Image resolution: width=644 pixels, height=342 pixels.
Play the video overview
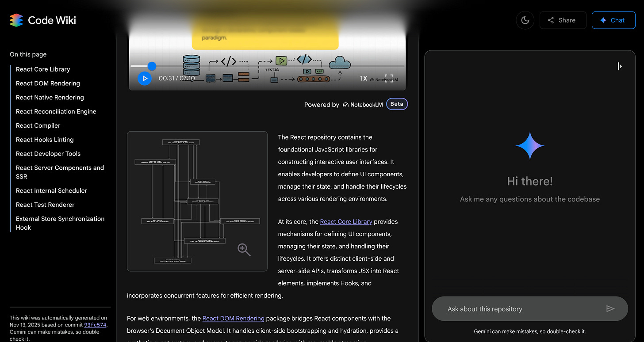click(x=145, y=78)
